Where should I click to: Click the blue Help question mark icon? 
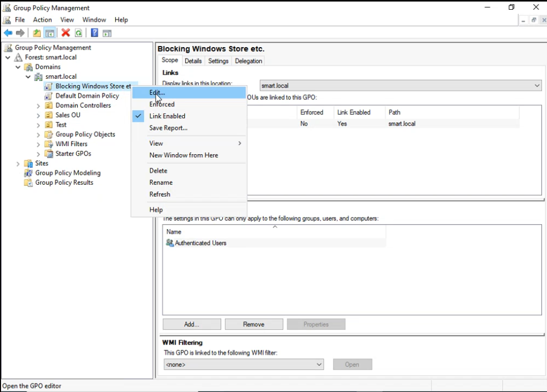[94, 33]
